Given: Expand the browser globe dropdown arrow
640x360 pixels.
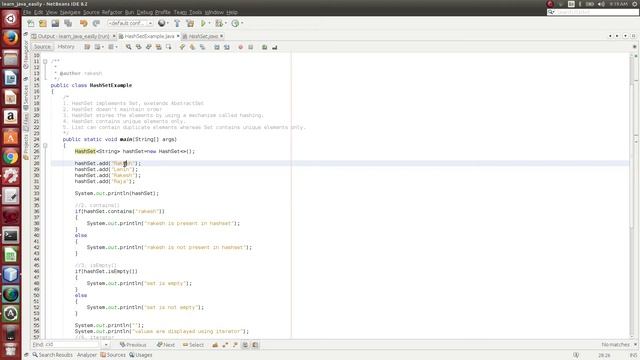Looking at the screenshot, I should tap(168, 23).
